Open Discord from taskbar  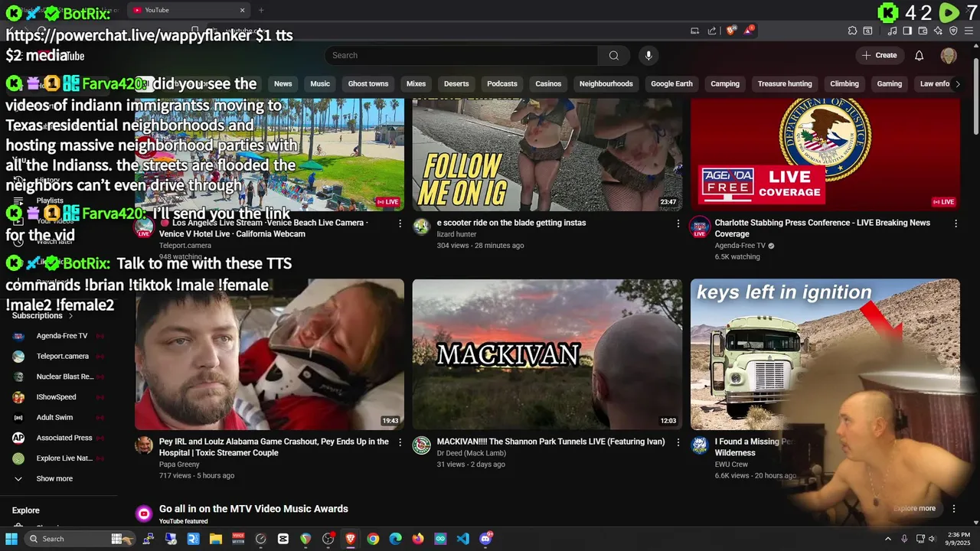point(485,539)
